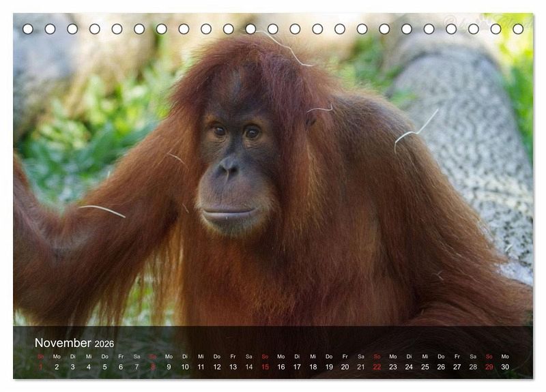Click the 'Mo' weekday label above 2

(x=57, y=356)
